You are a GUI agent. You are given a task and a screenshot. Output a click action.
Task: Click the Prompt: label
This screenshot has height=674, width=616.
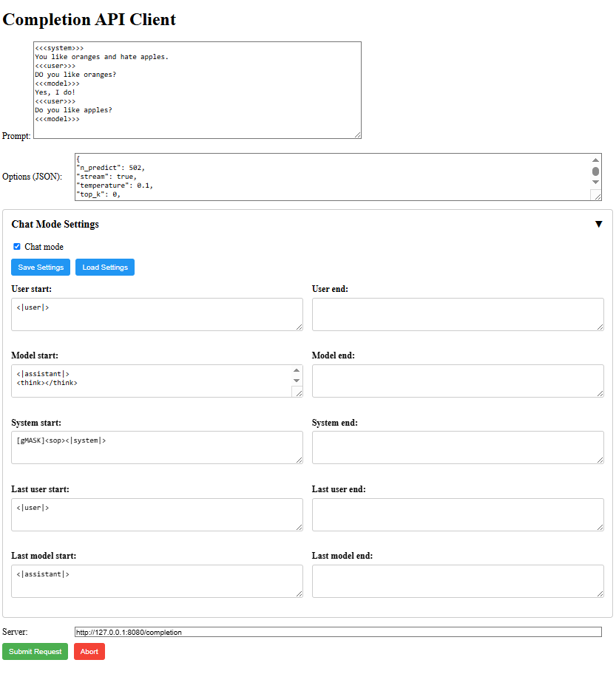coord(16,136)
